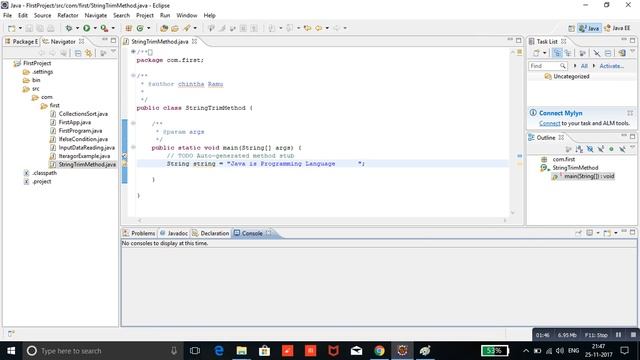Open the New Java Class dropdown arrow
Viewport: 640px width, 360px height.
[149, 28]
